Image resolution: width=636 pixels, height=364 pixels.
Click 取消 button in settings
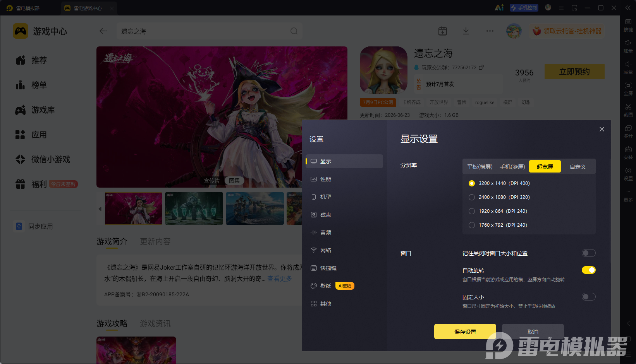pos(533,332)
